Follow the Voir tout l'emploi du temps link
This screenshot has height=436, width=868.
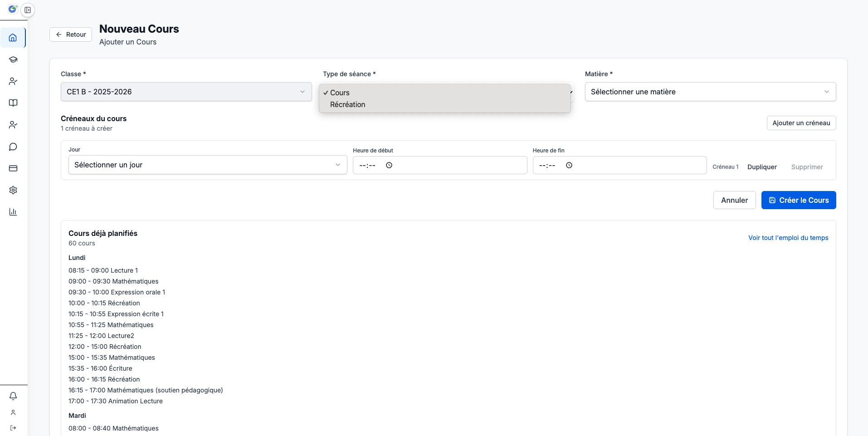point(788,238)
